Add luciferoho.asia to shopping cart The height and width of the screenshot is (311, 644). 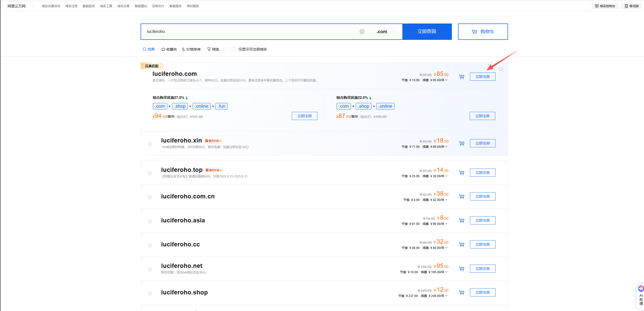(x=462, y=220)
